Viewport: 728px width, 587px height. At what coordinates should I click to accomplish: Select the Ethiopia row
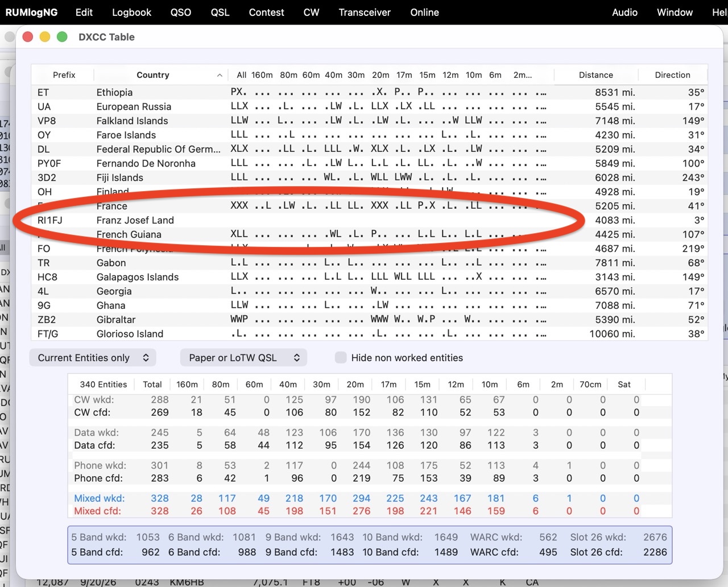(x=369, y=92)
